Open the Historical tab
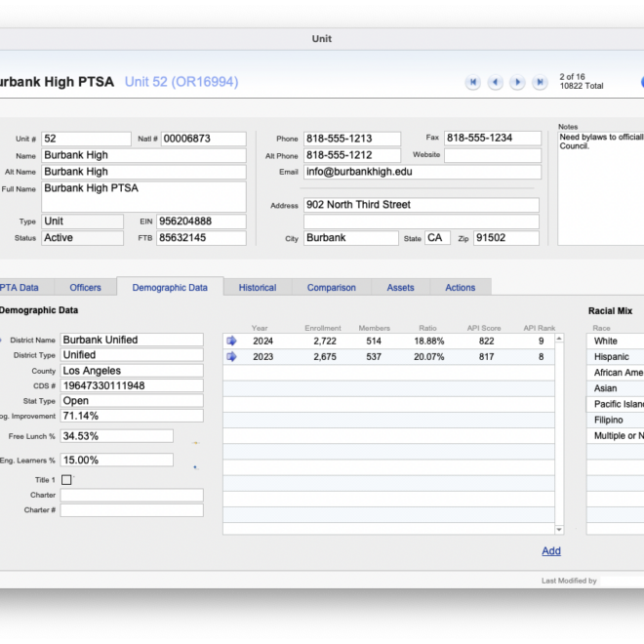 click(x=258, y=288)
